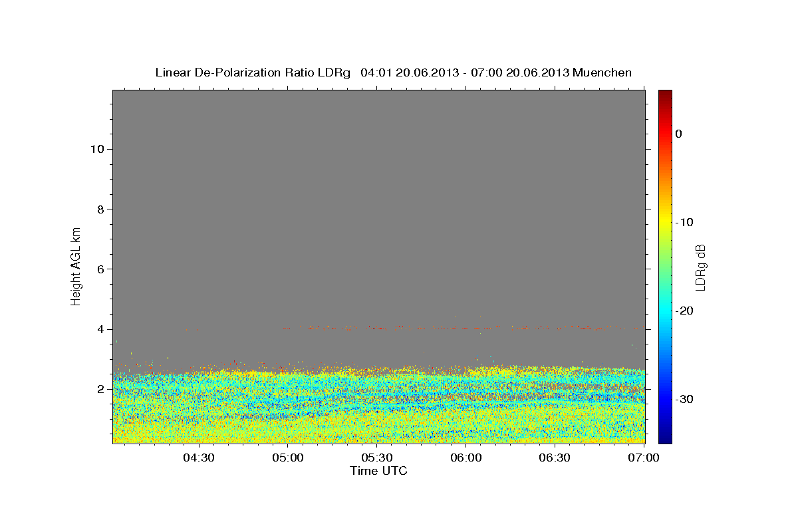The image size is (798, 532).
Task: Click the height tick label 6
Action: [99, 269]
